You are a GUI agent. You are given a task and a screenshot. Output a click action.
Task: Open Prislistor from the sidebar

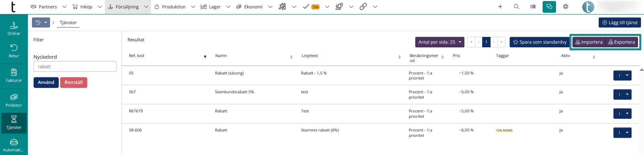(x=14, y=100)
